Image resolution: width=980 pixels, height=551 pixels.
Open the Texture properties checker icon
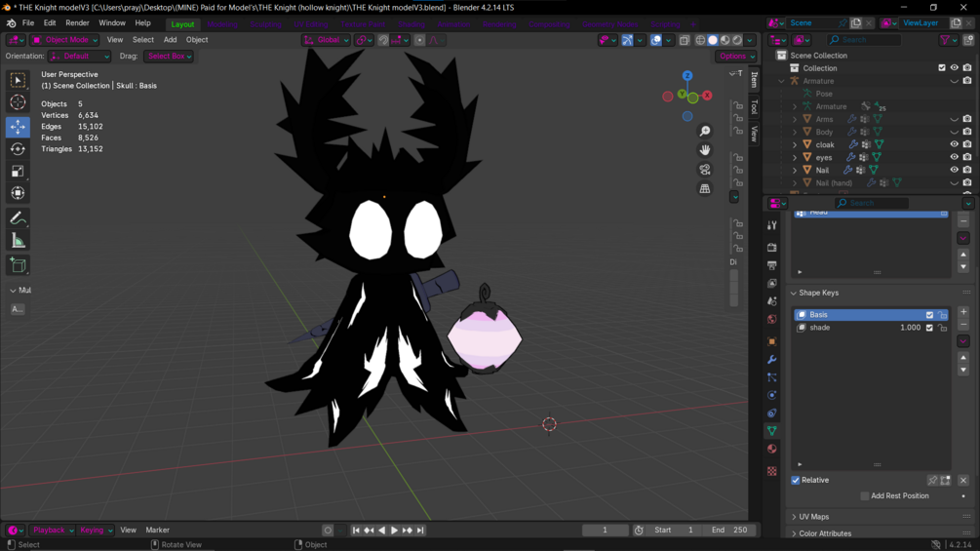772,471
